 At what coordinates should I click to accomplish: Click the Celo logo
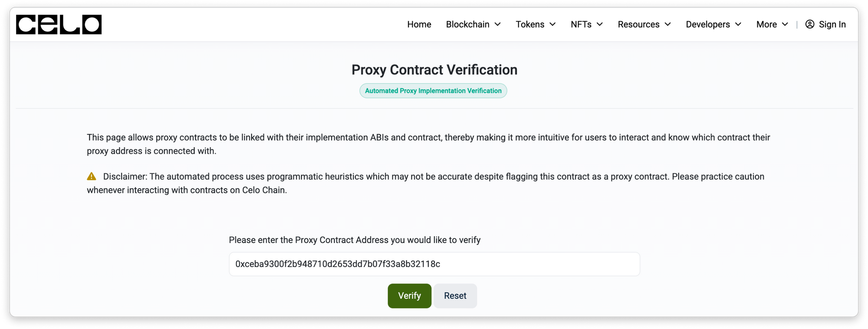coord(59,24)
